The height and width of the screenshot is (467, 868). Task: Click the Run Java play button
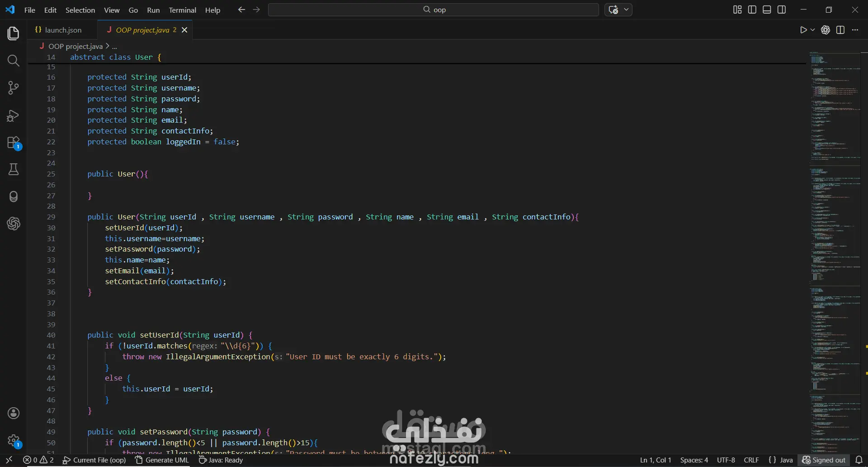(803, 30)
